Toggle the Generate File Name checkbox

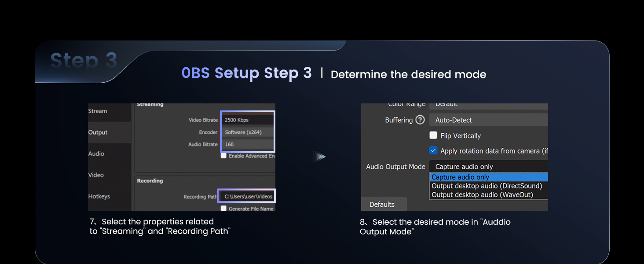click(223, 208)
